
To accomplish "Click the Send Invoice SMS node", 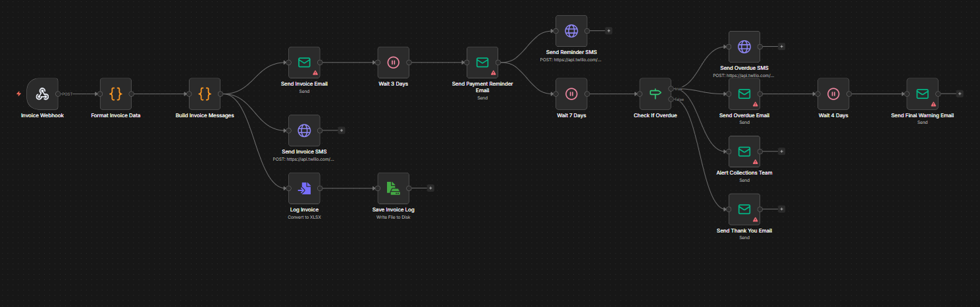I will click(x=304, y=130).
